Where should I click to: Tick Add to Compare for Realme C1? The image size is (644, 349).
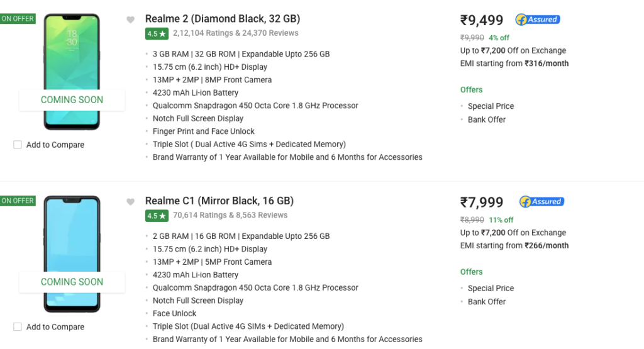18,327
